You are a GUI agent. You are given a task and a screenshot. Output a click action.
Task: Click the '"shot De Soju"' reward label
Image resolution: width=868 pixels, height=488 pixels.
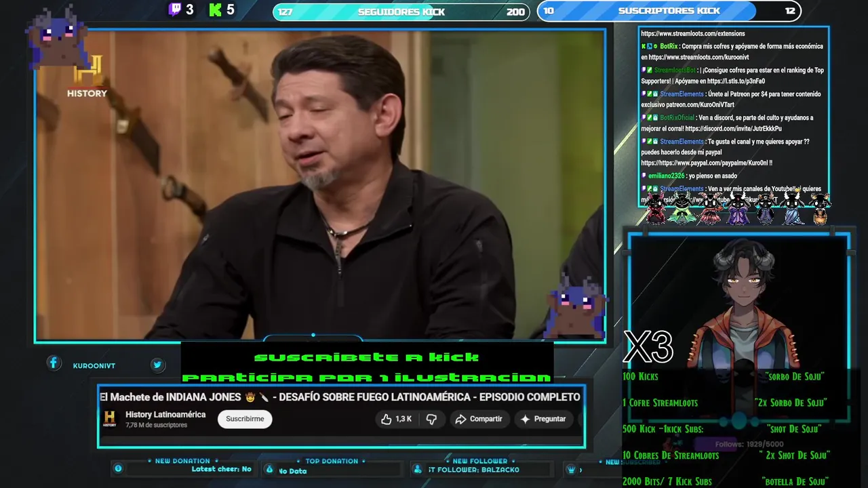click(x=794, y=429)
